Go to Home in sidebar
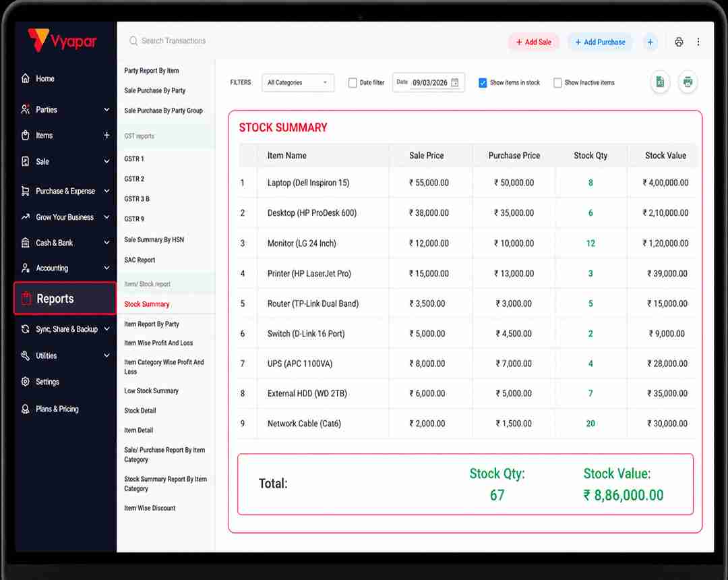 click(45, 78)
